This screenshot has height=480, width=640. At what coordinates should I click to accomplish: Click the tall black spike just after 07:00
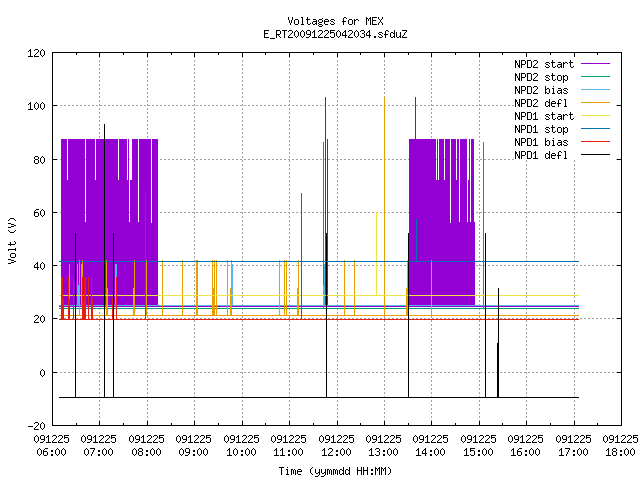[104, 260]
